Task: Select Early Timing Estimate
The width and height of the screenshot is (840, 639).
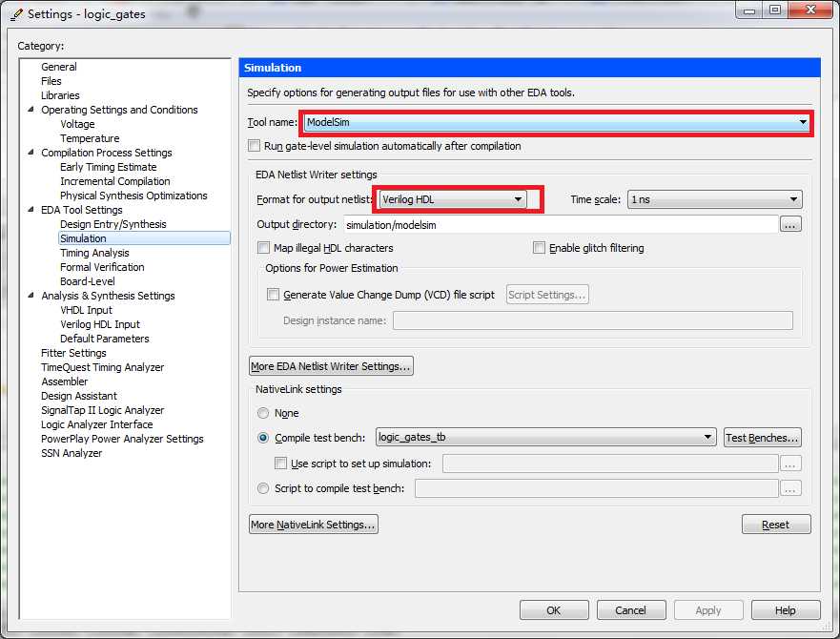Action: click(108, 167)
